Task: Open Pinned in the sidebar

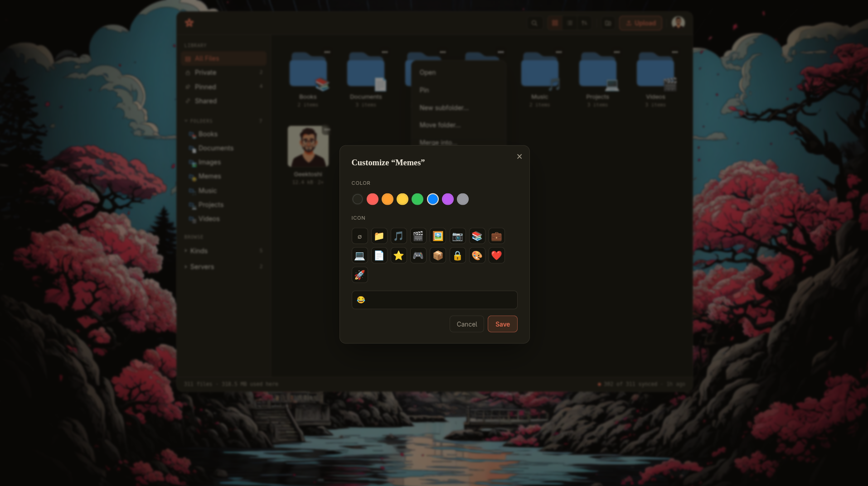Action: [x=223, y=87]
